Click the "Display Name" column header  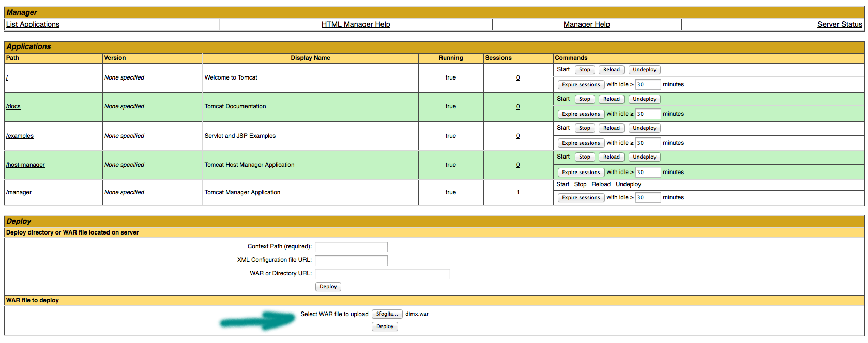click(311, 58)
